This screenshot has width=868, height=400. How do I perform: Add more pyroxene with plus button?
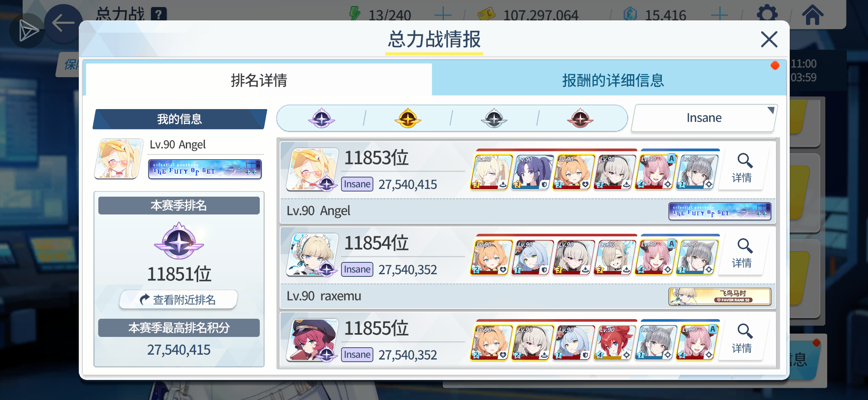coord(719,15)
